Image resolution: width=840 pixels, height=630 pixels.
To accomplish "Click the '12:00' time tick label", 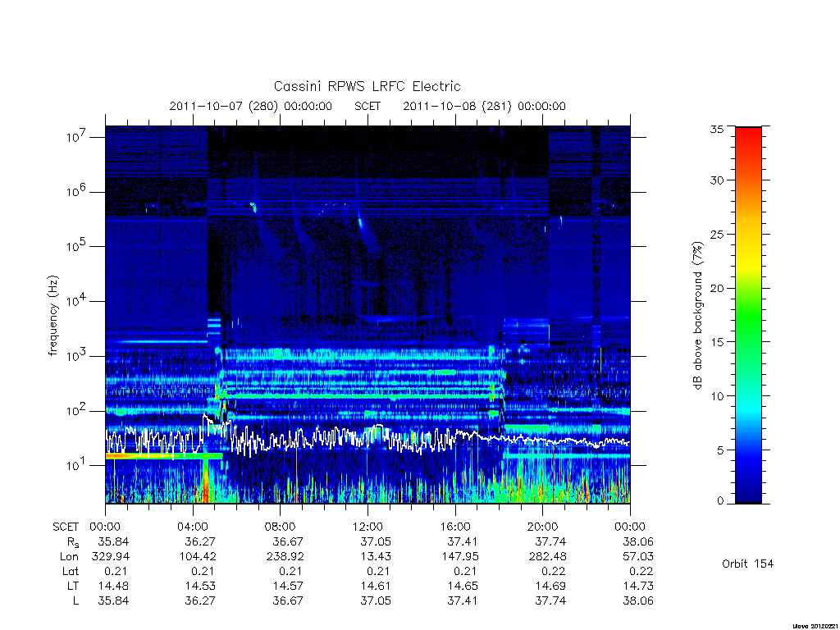I will coord(367,527).
